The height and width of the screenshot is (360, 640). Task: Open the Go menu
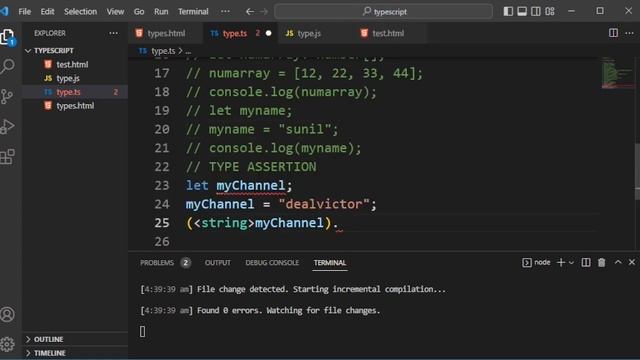click(139, 11)
